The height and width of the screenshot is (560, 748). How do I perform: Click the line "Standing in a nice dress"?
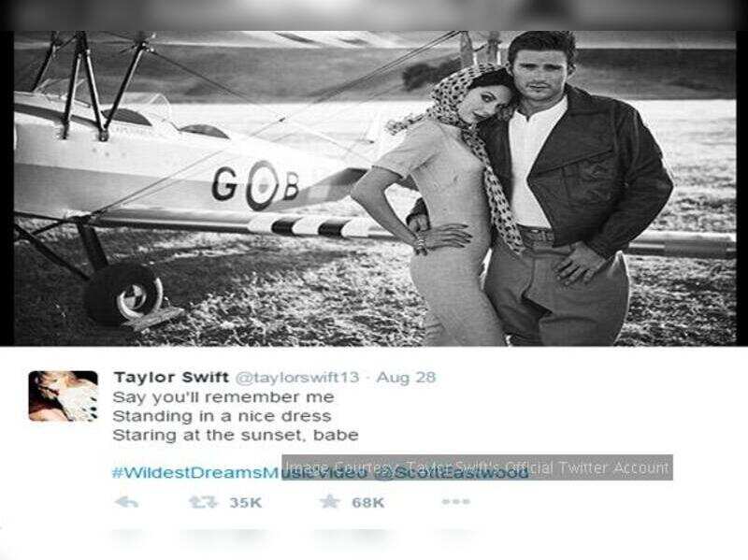(222, 416)
